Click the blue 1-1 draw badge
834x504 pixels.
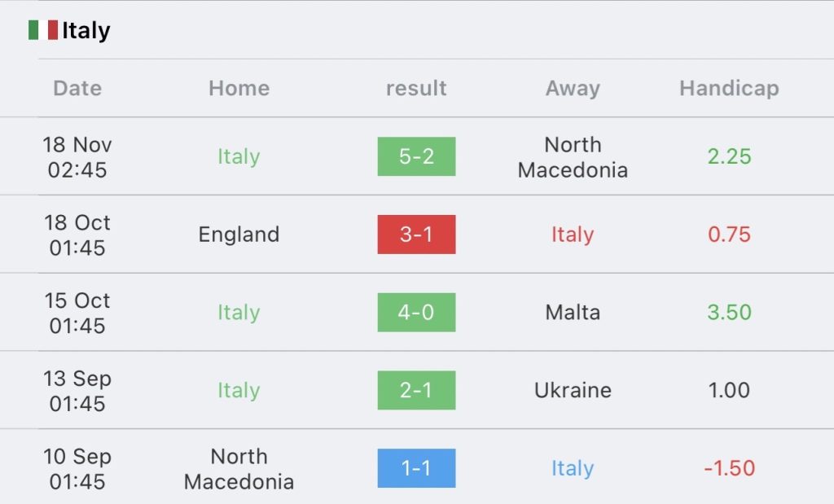(416, 468)
